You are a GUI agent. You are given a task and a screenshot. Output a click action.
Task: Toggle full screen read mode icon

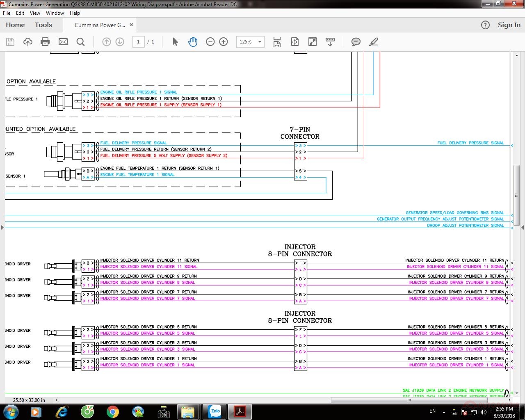pos(313,42)
